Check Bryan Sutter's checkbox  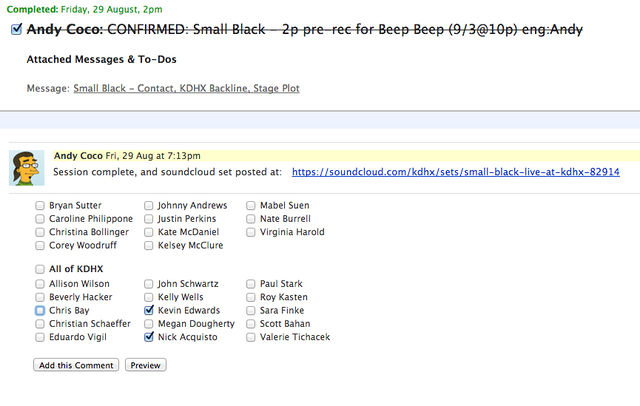pyautogui.click(x=39, y=206)
